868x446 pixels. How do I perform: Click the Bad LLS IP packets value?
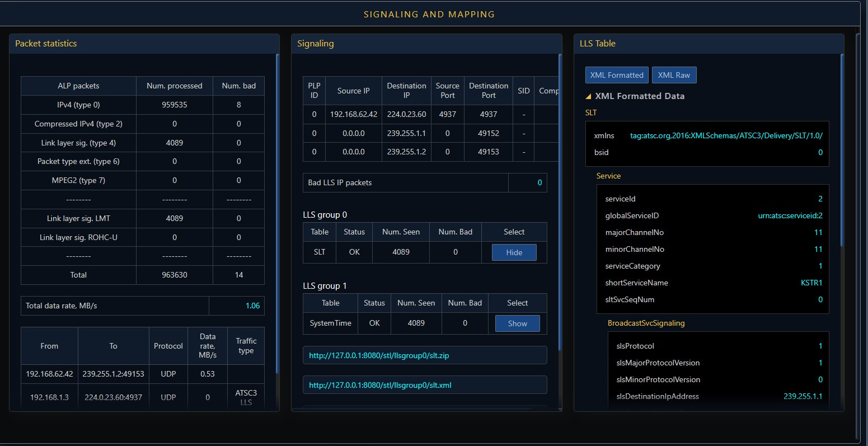(x=539, y=182)
